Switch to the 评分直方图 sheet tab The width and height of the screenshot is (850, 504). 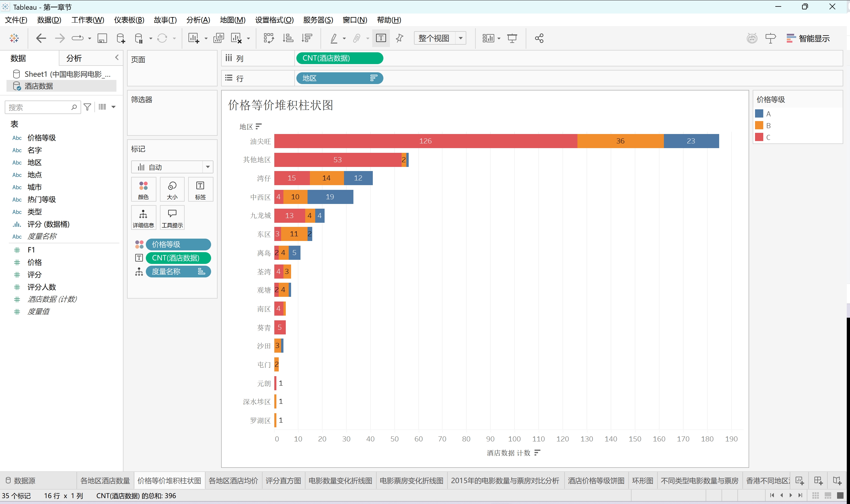tap(283, 480)
